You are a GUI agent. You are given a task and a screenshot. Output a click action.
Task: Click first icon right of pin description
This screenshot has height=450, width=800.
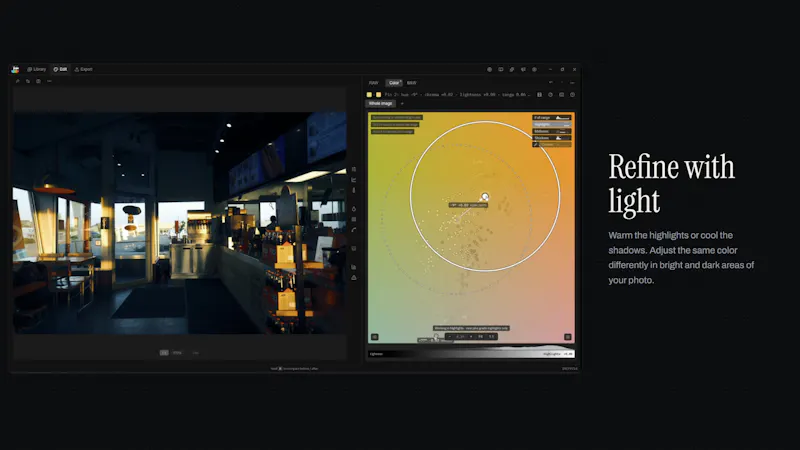pyautogui.click(x=539, y=95)
